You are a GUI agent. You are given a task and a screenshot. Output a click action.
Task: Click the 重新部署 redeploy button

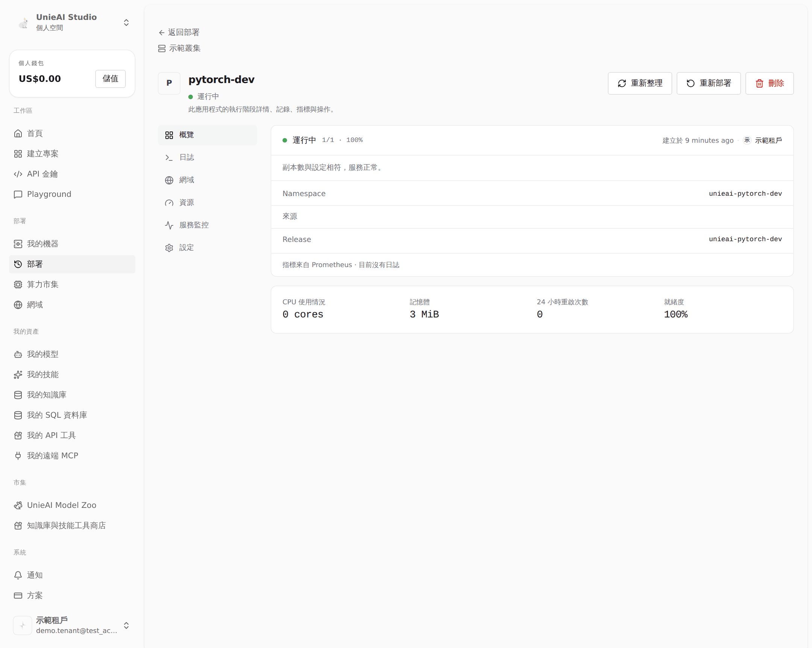708,83
